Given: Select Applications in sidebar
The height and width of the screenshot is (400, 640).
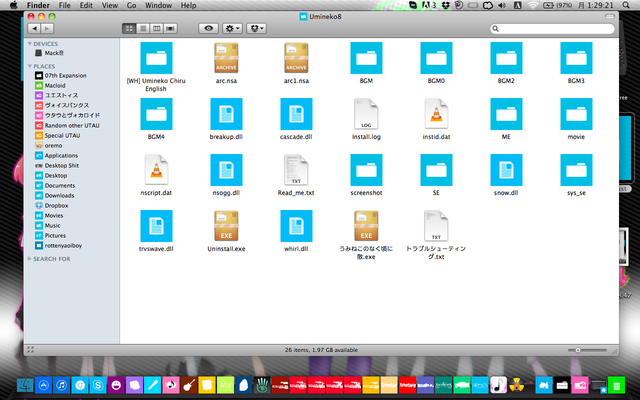Looking at the screenshot, I should pos(56,156).
